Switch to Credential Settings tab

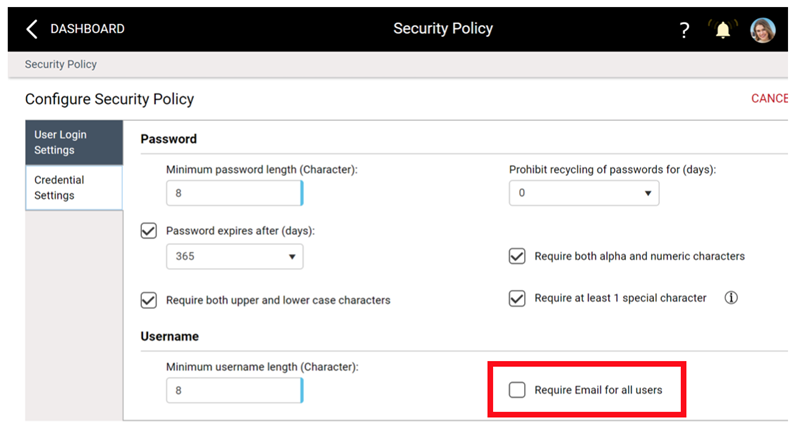[74, 188]
